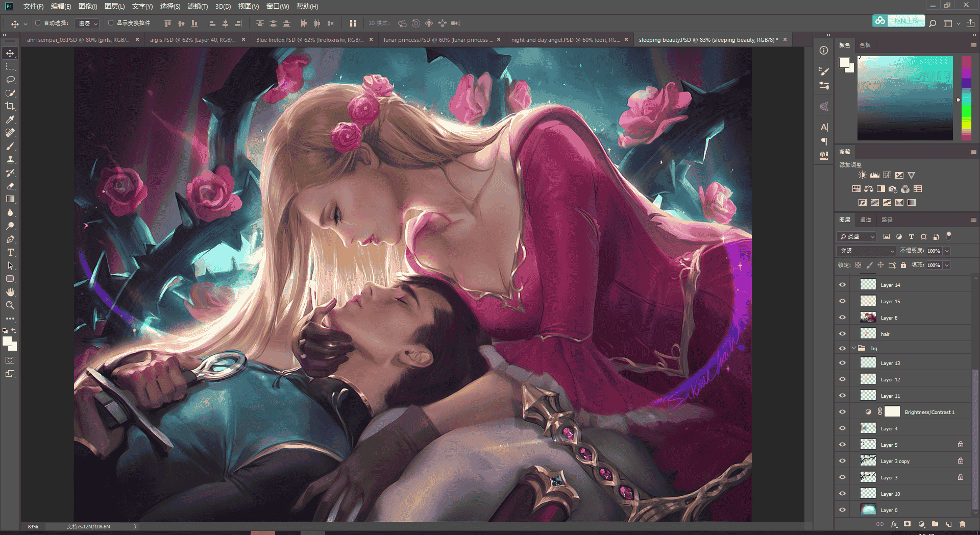Collapse the bg layer group
This screenshot has height=535, width=980.
pos(854,348)
